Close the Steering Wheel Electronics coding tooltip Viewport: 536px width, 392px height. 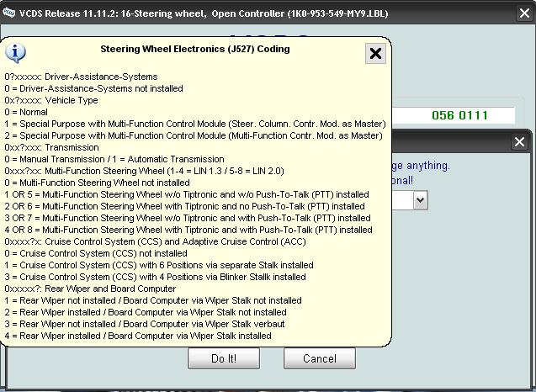[x=375, y=53]
